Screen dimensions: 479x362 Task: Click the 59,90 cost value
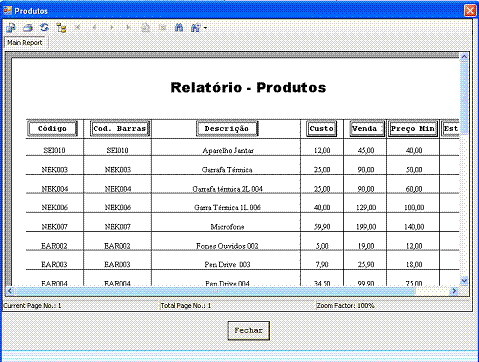(x=322, y=227)
